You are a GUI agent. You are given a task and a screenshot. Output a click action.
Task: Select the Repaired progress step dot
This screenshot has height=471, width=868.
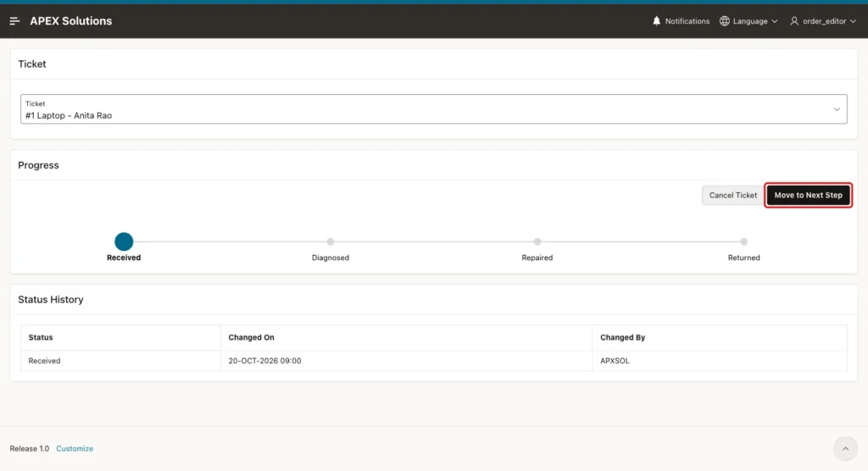click(x=537, y=241)
